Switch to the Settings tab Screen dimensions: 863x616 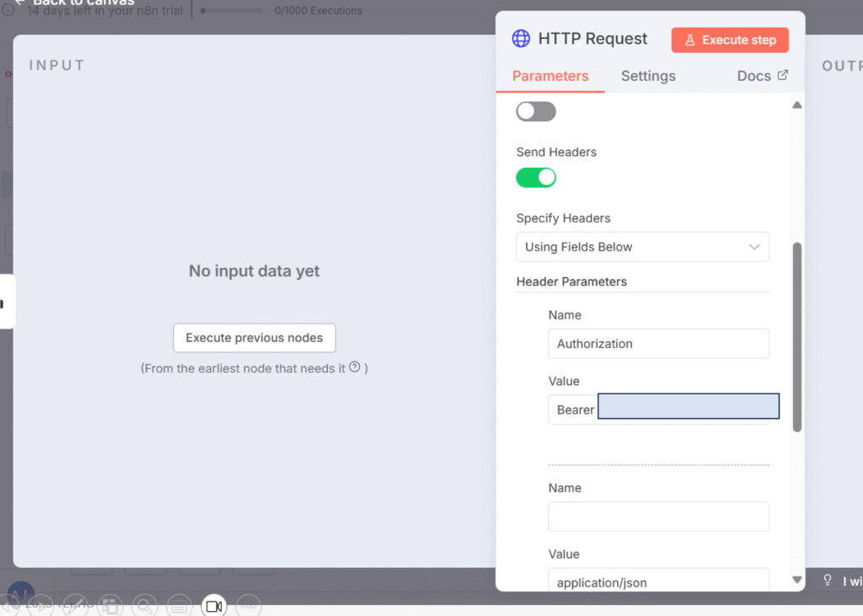pyautogui.click(x=648, y=76)
